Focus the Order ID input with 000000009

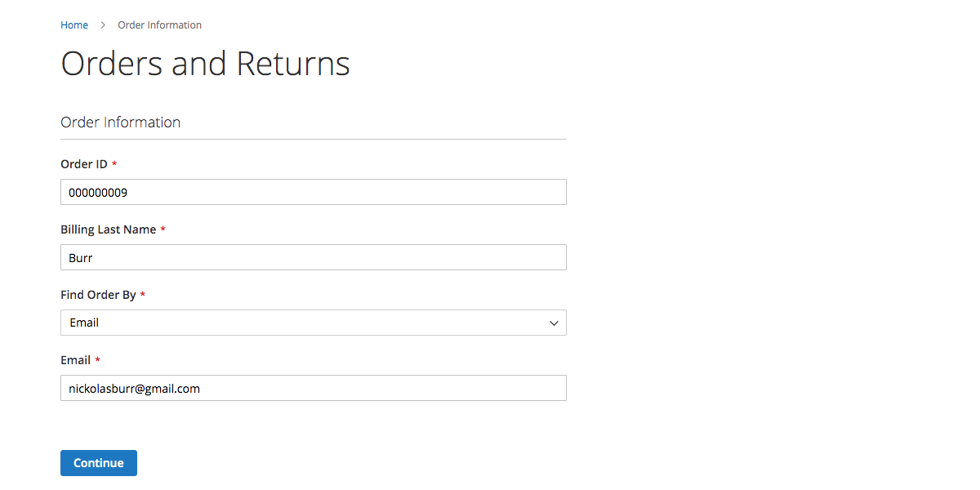314,192
